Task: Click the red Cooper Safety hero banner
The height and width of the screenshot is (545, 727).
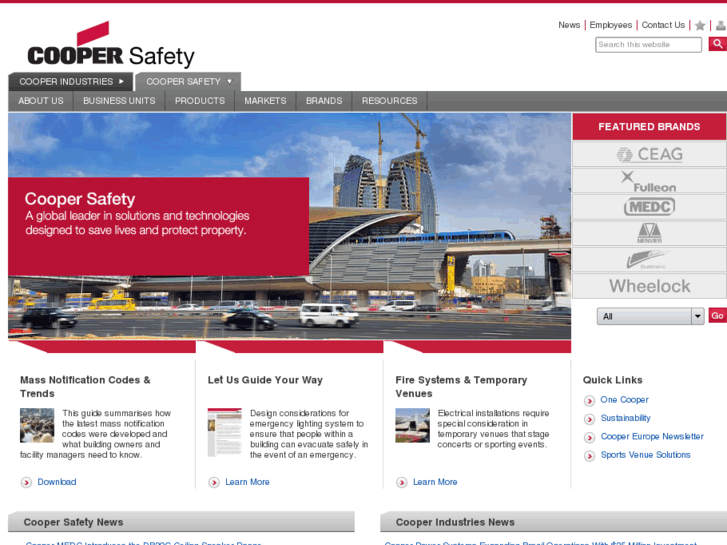Action: 159,226
